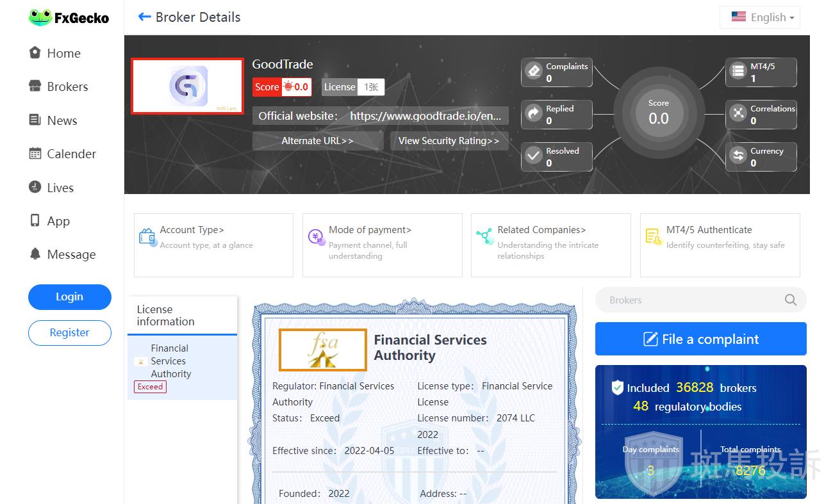The height and width of the screenshot is (504, 833).
Task: Open the GoodTrade official website link
Action: [x=425, y=116]
